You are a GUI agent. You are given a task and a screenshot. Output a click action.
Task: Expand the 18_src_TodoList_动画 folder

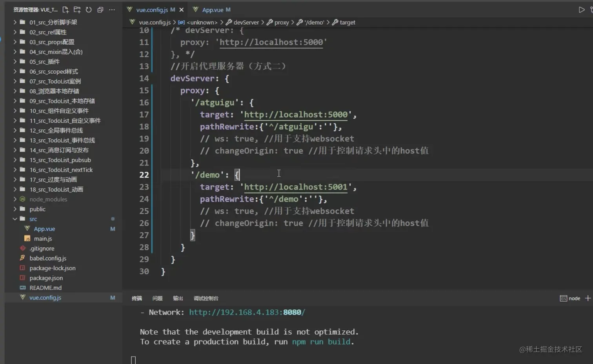(x=15, y=189)
